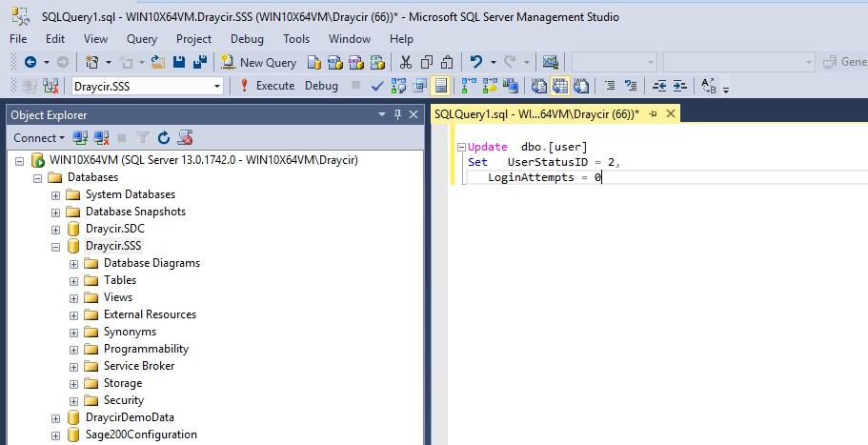The width and height of the screenshot is (868, 445).
Task: Toggle Include Live Query Statistics
Action: pos(490,86)
